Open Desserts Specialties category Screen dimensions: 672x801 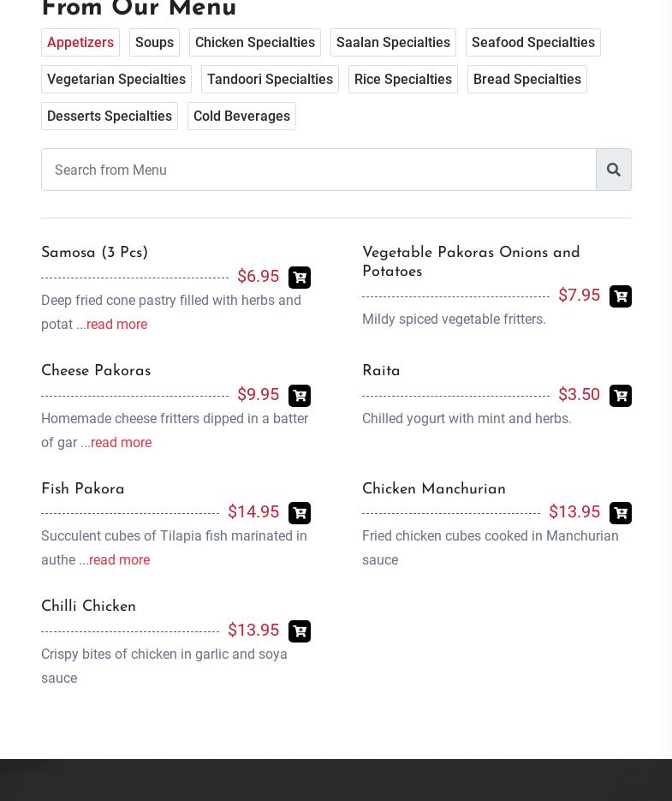tap(110, 117)
